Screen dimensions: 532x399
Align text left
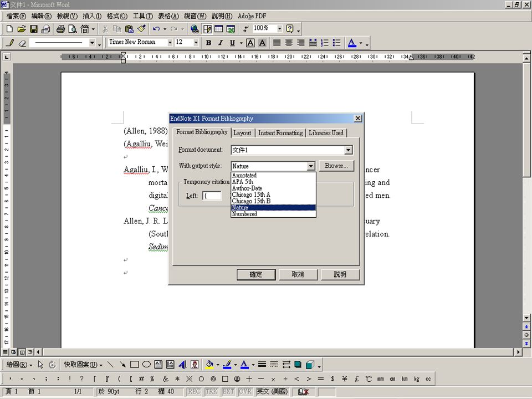pyautogui.click(x=277, y=43)
